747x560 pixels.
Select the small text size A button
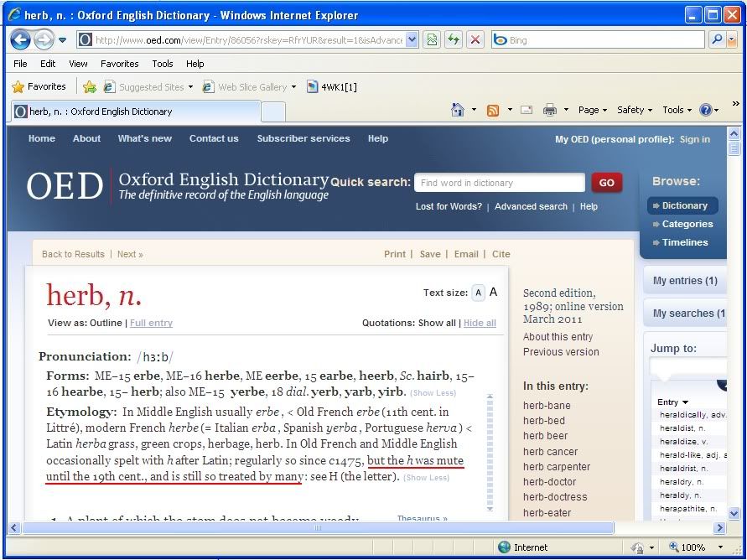pos(479,293)
